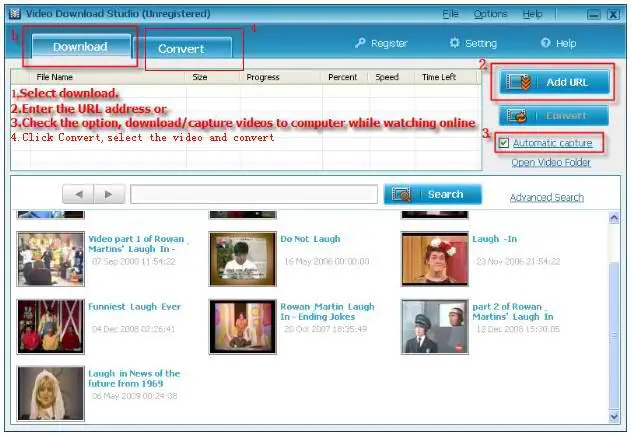The width and height of the screenshot is (631, 435).
Task: Open the Advanced Search link
Action: (546, 198)
